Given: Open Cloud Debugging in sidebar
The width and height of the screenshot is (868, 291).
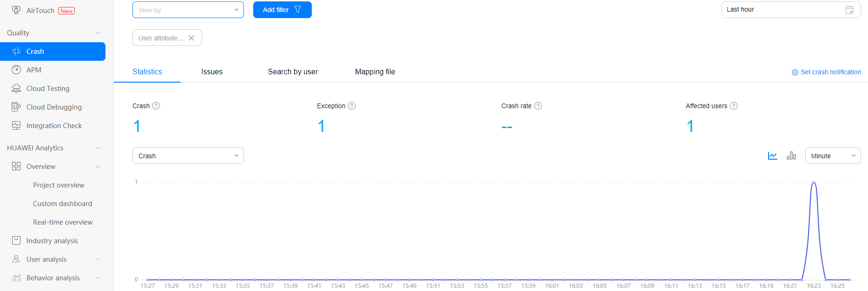Looking at the screenshot, I should 54,107.
